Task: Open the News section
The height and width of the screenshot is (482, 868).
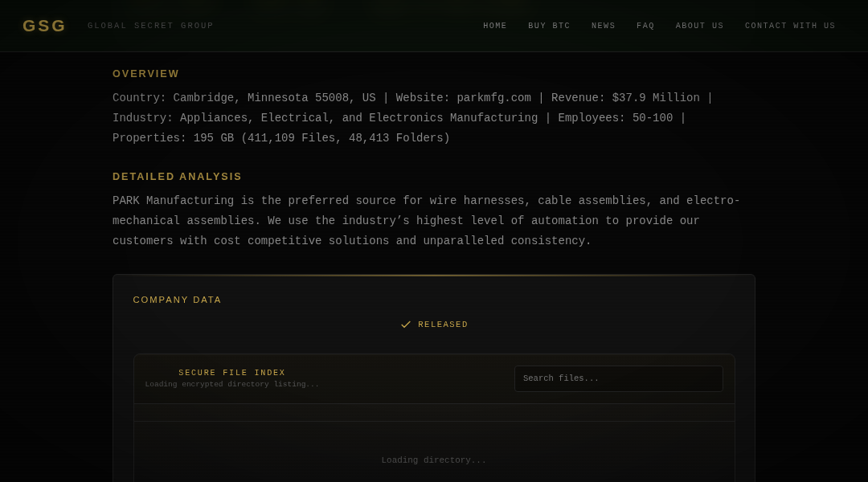Action: pos(604,26)
